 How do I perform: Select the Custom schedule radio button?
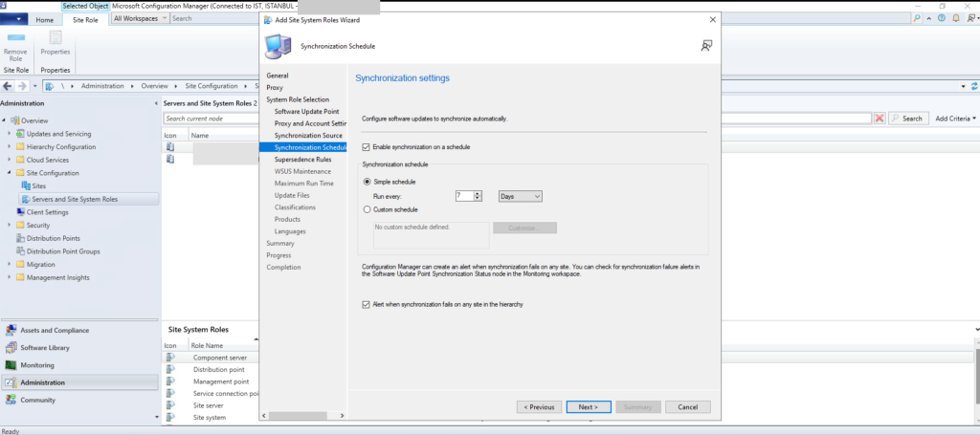[x=367, y=209]
